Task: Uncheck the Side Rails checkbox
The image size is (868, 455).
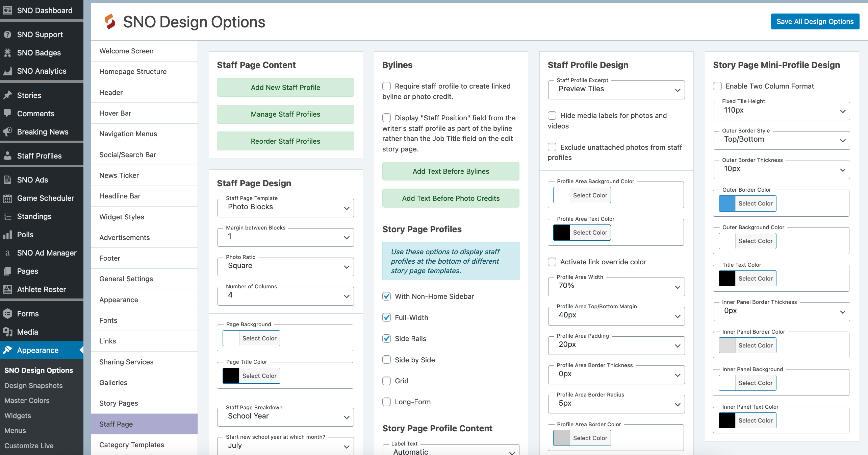Action: pyautogui.click(x=387, y=338)
